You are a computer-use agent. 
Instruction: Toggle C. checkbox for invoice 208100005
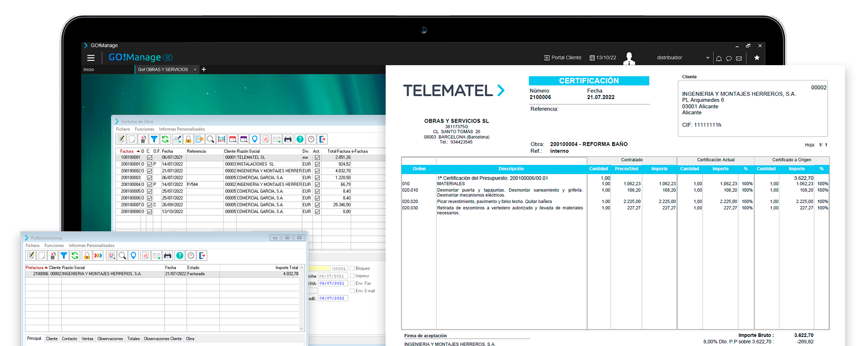[x=150, y=191]
